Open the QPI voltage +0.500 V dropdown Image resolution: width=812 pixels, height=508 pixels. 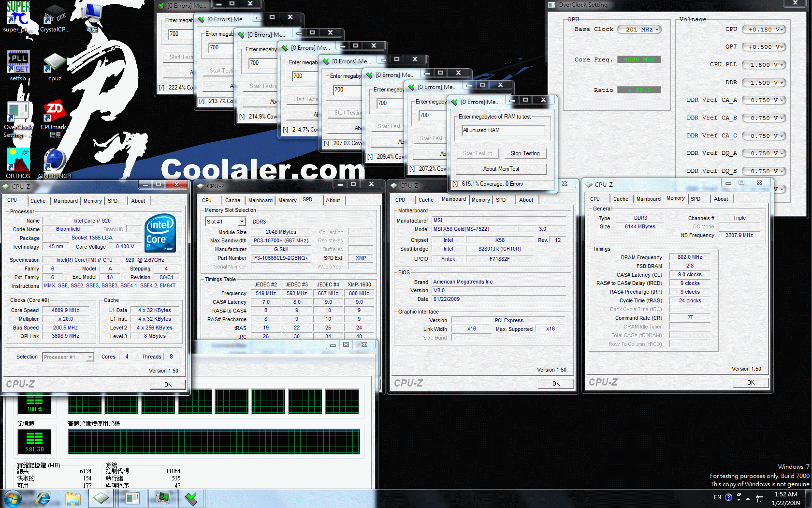pyautogui.click(x=764, y=47)
